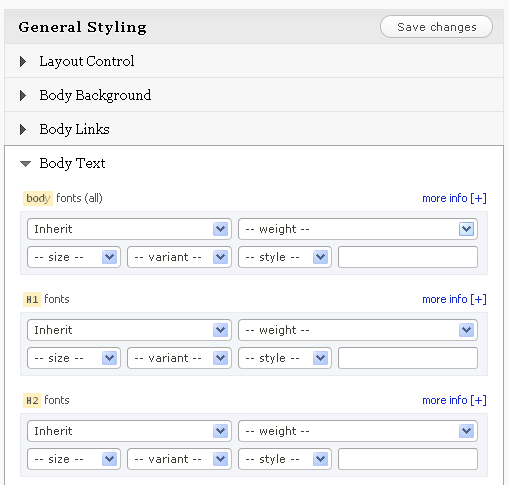This screenshot has height=485, width=509.
Task: Expand the Layout Control section
Action: (254, 61)
